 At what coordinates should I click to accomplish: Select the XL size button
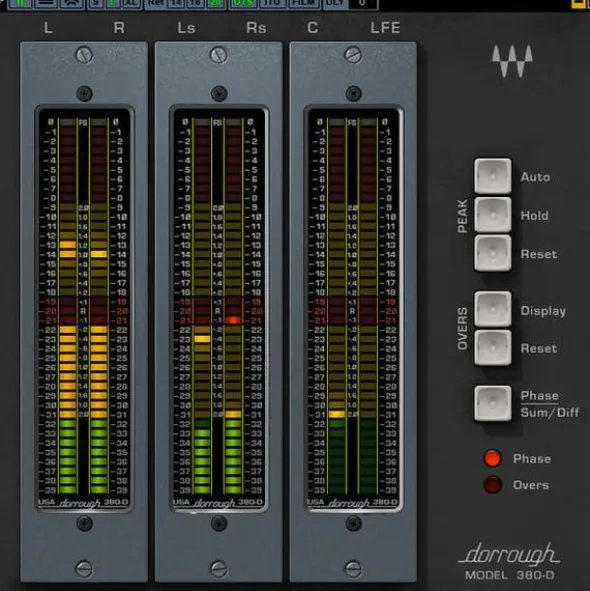click(x=131, y=4)
